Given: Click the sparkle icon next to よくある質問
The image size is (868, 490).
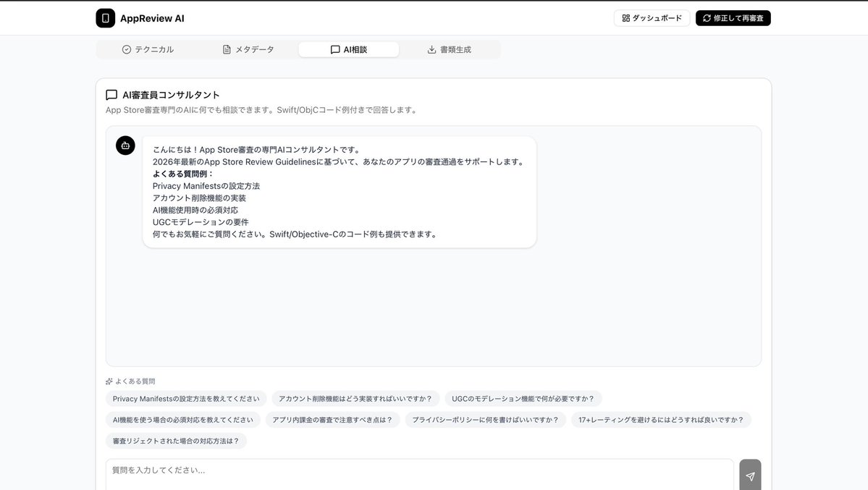Looking at the screenshot, I should click(x=109, y=381).
